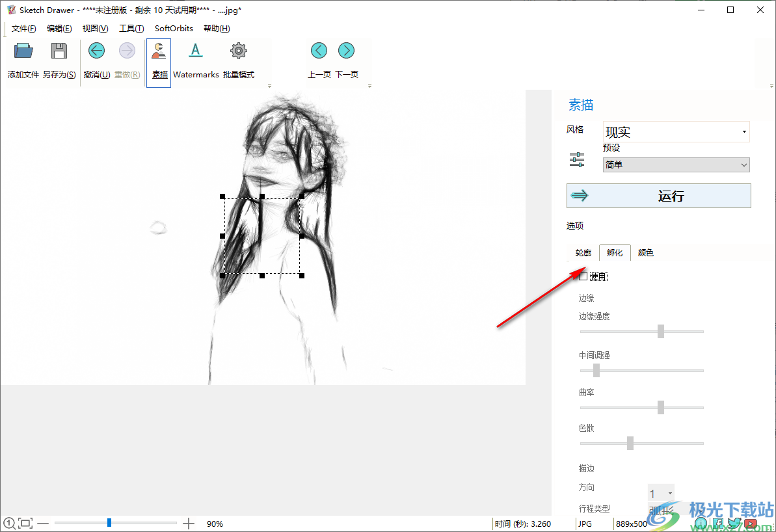Click the 素描 panel heading
Image resolution: width=776 pixels, height=532 pixels.
[x=581, y=105]
